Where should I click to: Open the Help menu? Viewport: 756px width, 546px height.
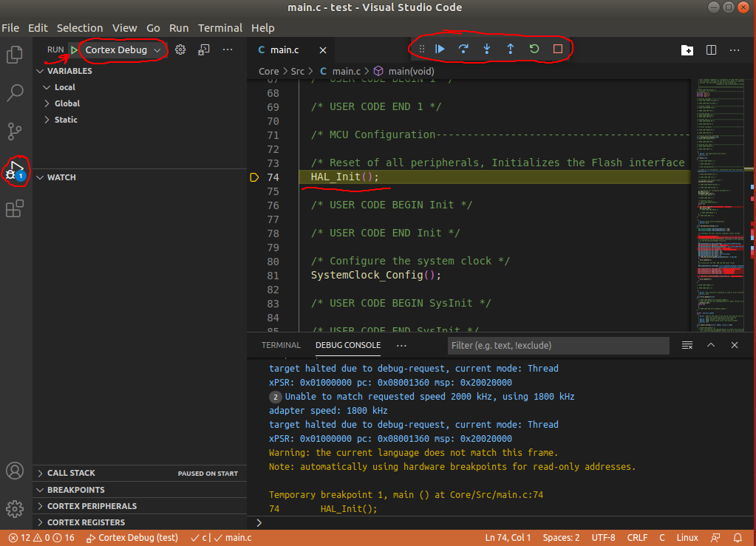[x=263, y=28]
